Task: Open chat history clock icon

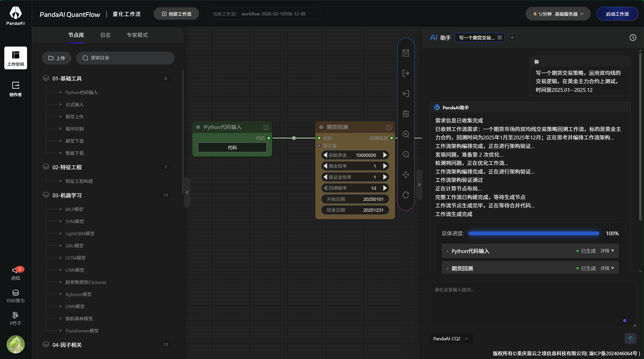Action: pos(633,38)
